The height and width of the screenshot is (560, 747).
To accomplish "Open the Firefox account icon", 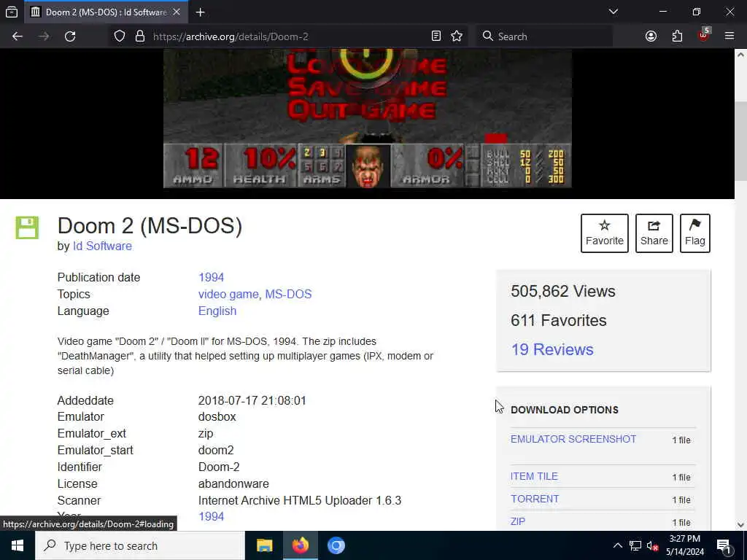I will 651,36.
